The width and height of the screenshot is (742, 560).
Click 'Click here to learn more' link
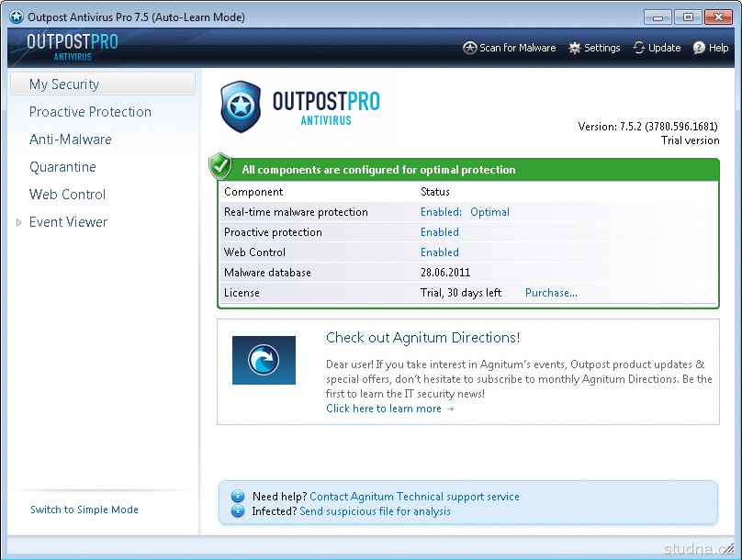point(384,409)
